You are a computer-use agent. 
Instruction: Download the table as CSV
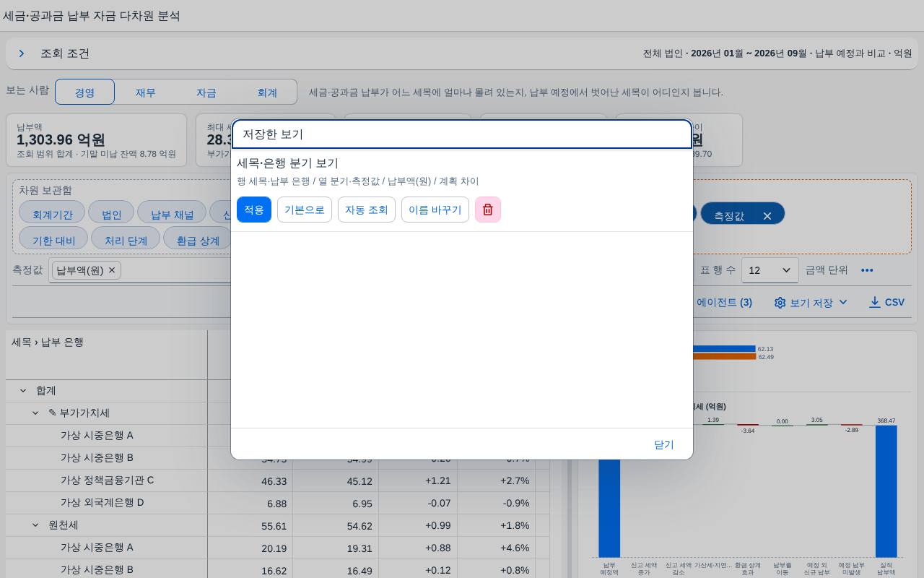coord(886,302)
